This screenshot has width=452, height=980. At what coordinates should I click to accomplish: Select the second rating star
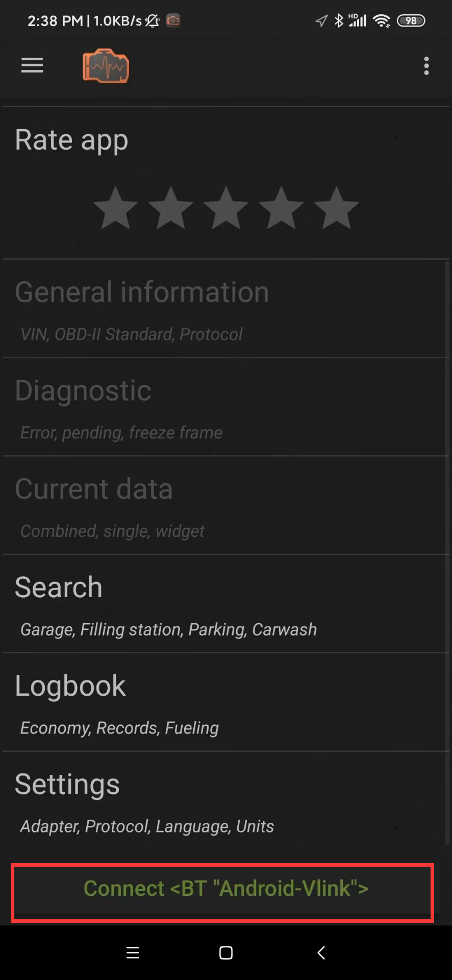(x=171, y=208)
